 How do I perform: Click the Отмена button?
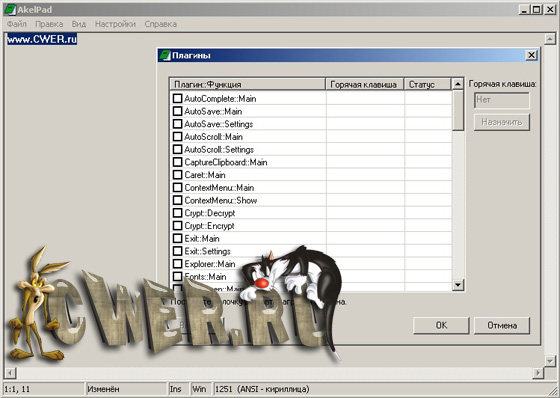tap(502, 325)
